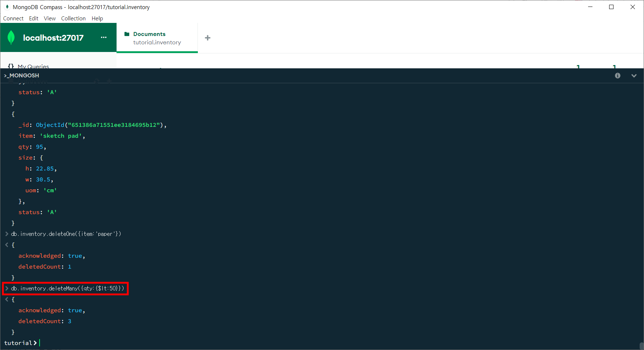Click the h: 22.85 value
Screen dimensions: 644x350
click(45, 169)
